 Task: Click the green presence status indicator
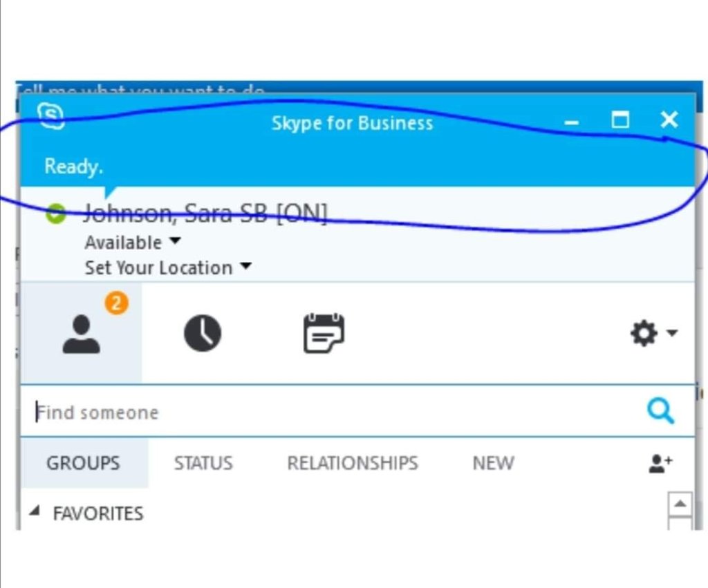[55, 214]
